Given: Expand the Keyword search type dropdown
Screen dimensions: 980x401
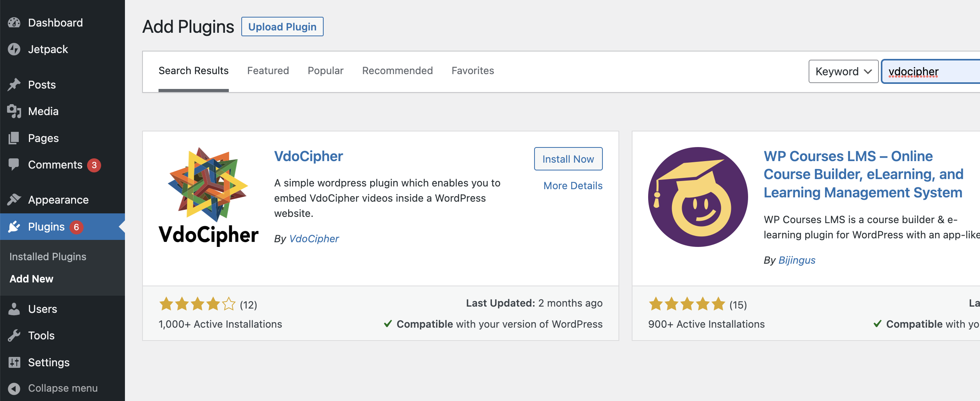Looking at the screenshot, I should click(843, 71).
